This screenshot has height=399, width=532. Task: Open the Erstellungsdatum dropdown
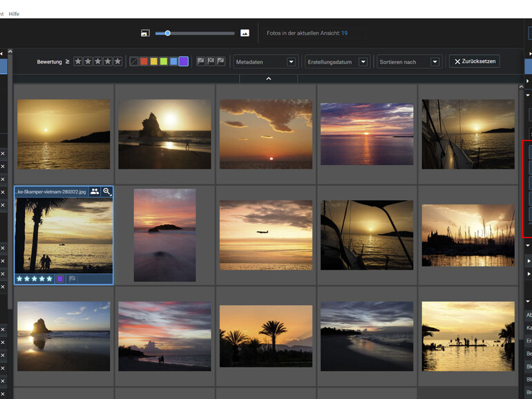[337, 61]
